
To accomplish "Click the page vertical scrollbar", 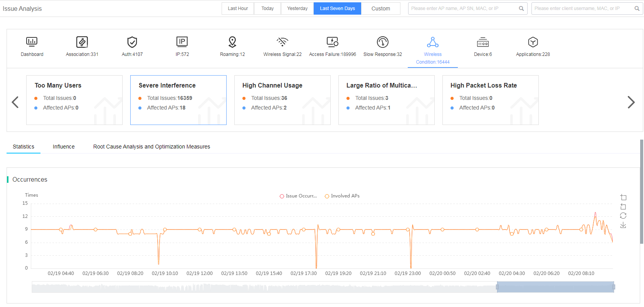I will click(642, 192).
